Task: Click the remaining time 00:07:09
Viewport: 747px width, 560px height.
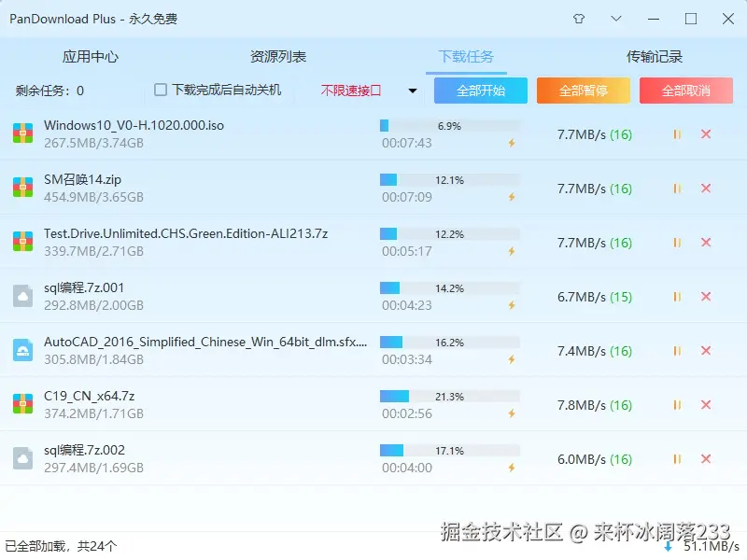Action: pyautogui.click(x=407, y=197)
